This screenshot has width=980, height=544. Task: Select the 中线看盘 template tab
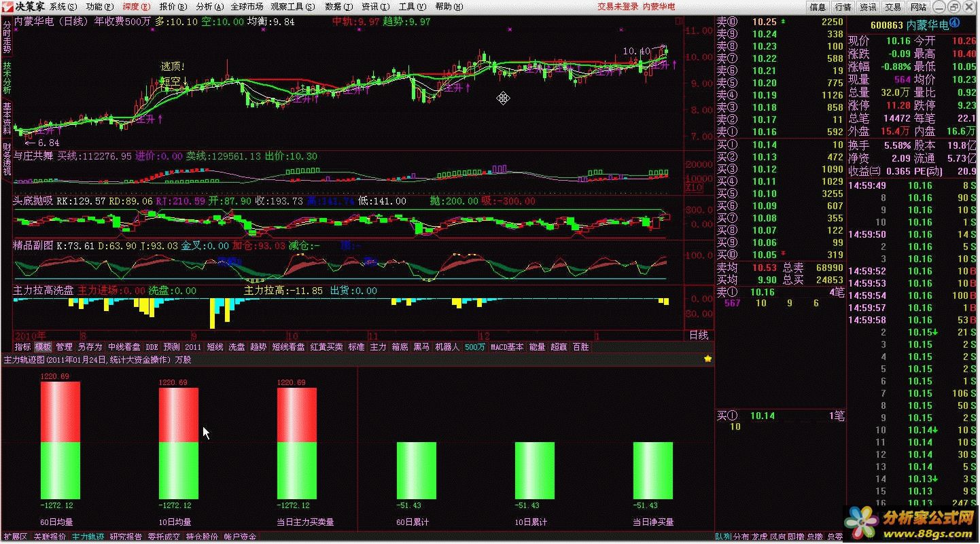point(124,346)
